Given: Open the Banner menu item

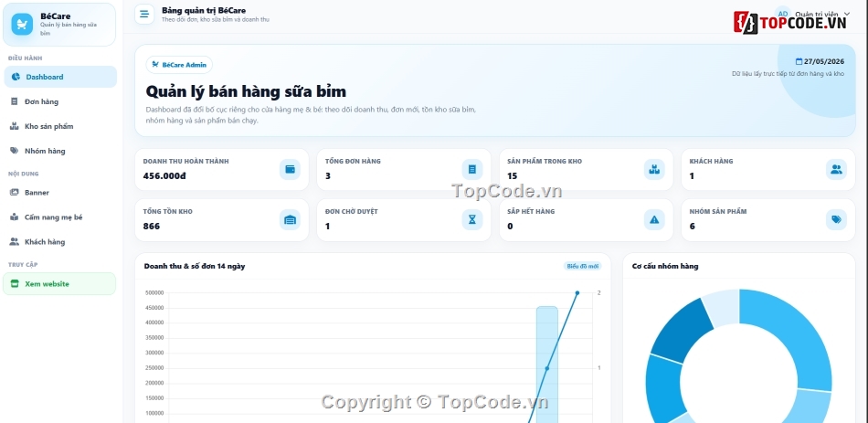Looking at the screenshot, I should click(60, 192).
